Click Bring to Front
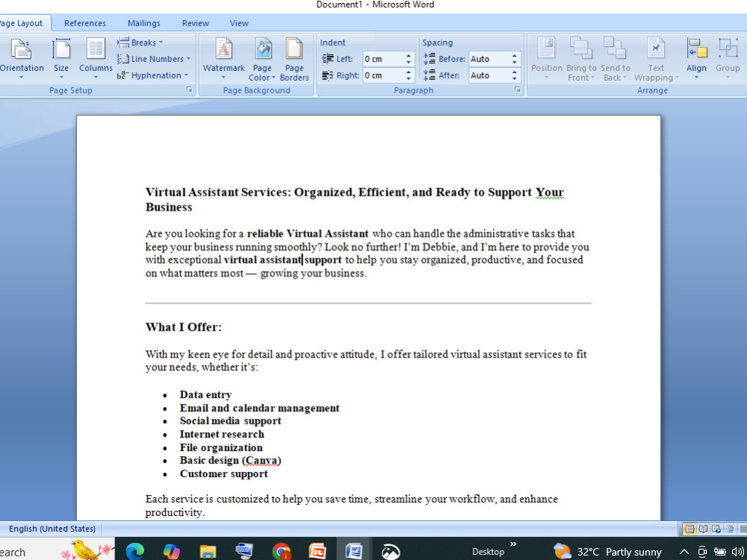Viewport: 747px width, 560px height. [581, 59]
